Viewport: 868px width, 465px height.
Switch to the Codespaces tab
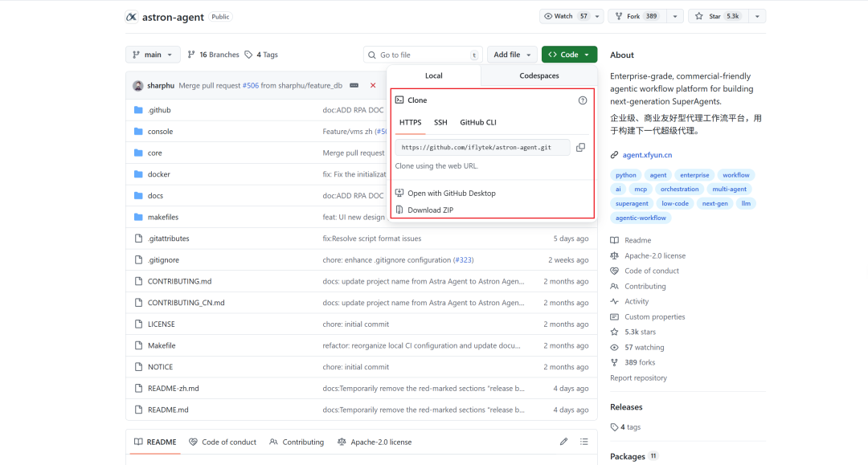[539, 75]
